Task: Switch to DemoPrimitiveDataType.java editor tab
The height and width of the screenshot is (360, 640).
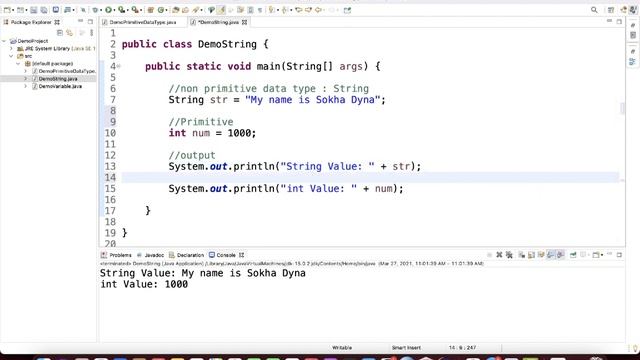Action: [x=142, y=22]
